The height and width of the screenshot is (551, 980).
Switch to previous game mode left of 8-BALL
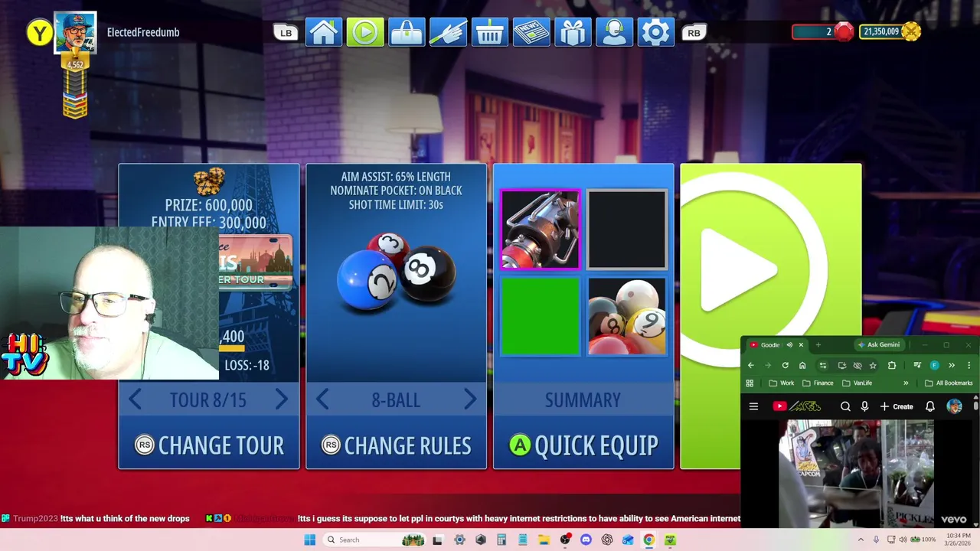[x=322, y=399]
